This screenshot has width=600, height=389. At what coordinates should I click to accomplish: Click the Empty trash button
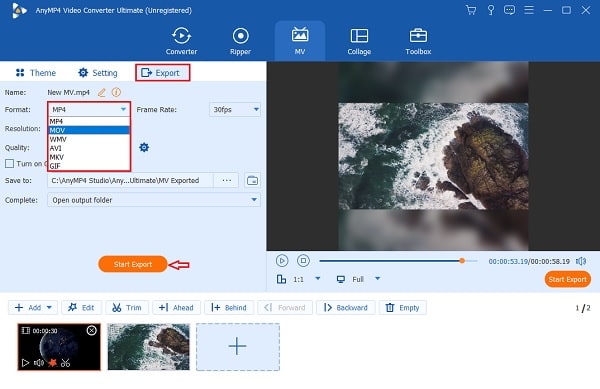tap(403, 308)
